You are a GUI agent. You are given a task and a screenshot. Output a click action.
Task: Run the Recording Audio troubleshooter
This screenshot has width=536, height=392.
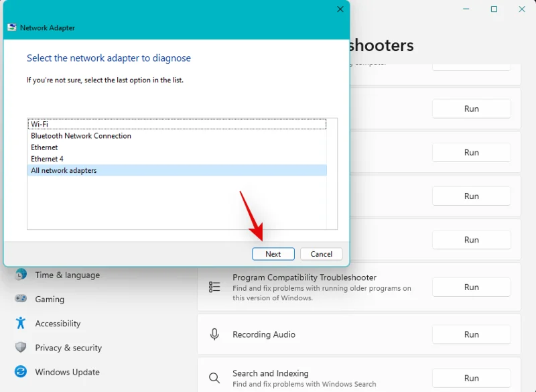(x=471, y=334)
